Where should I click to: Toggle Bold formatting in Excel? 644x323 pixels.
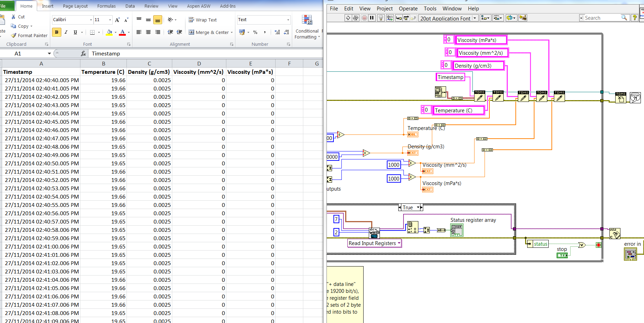(56, 32)
